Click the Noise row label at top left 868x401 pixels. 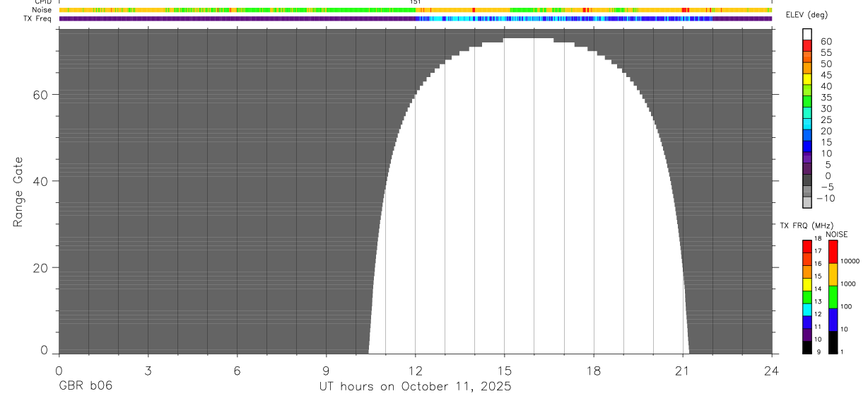click(x=42, y=10)
